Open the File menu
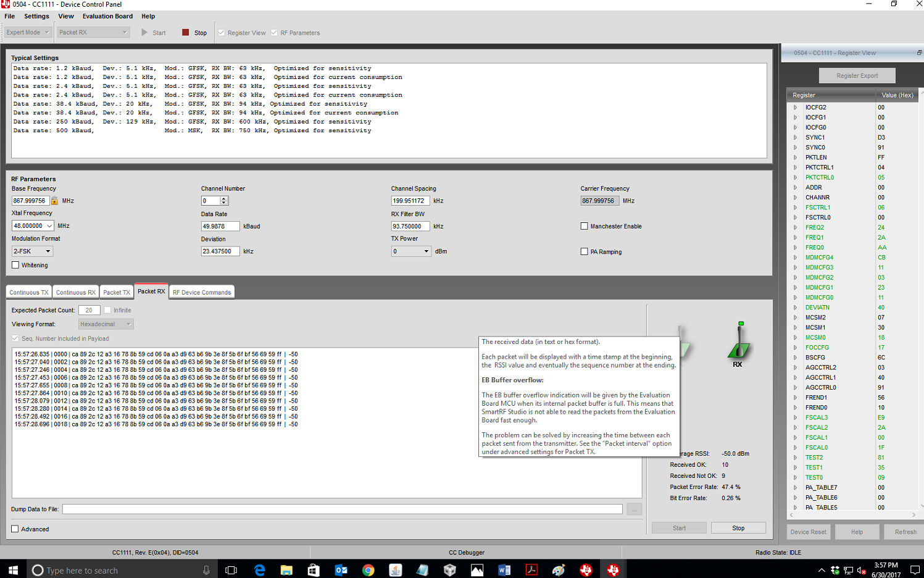Image resolution: width=924 pixels, height=578 pixels. (10, 16)
